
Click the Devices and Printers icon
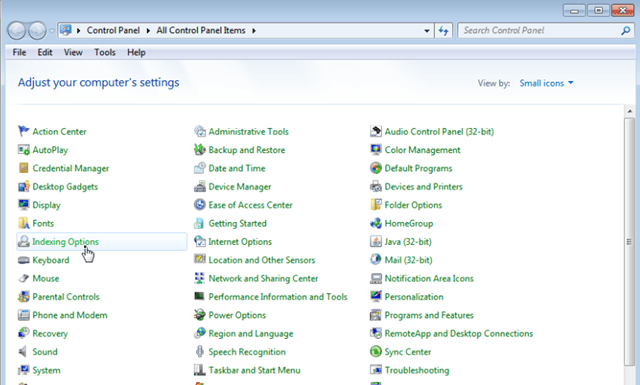376,186
